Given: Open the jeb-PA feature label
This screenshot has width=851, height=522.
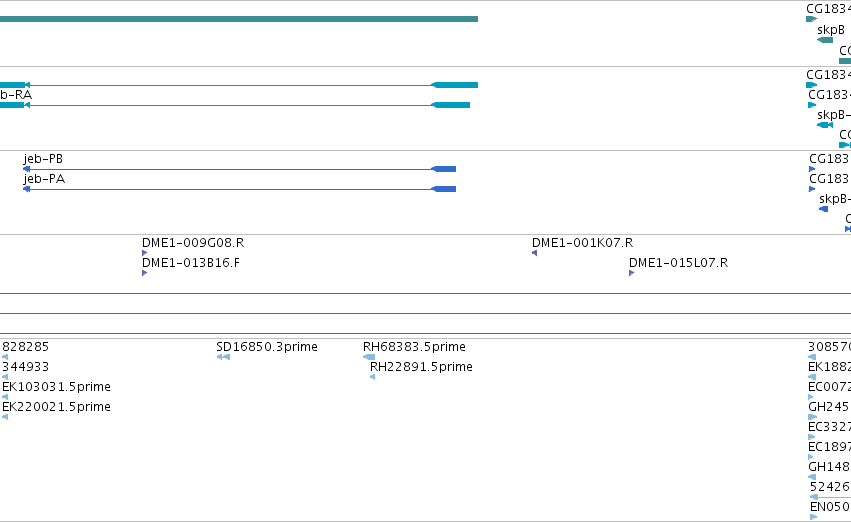Looking at the screenshot, I should point(44,179).
